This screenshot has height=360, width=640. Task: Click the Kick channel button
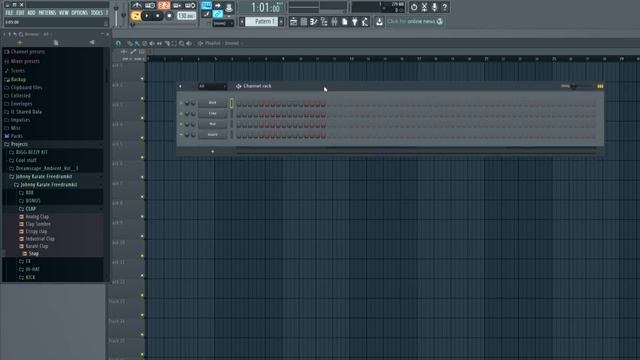[212, 103]
